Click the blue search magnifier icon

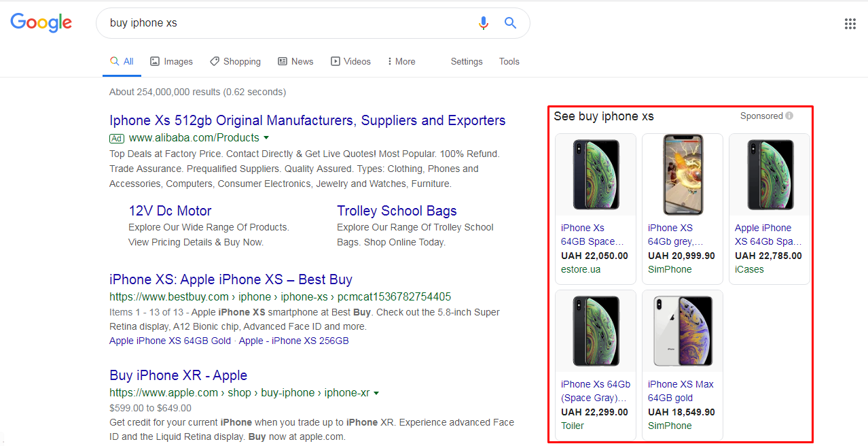pyautogui.click(x=510, y=23)
